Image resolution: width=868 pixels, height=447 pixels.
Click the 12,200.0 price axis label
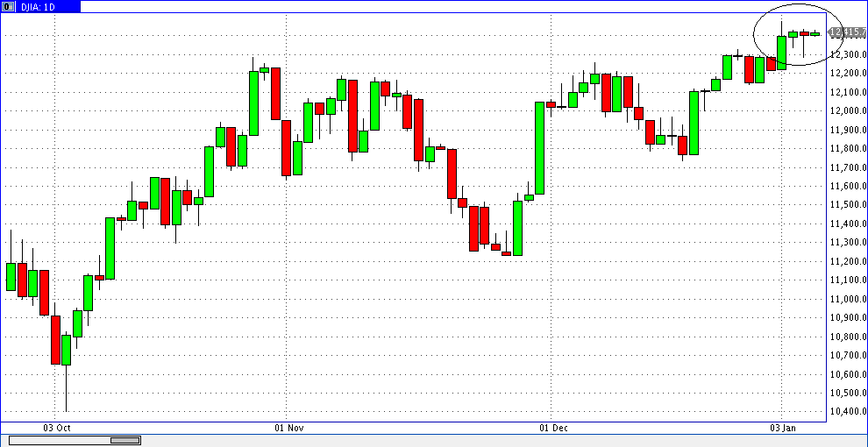pos(849,74)
